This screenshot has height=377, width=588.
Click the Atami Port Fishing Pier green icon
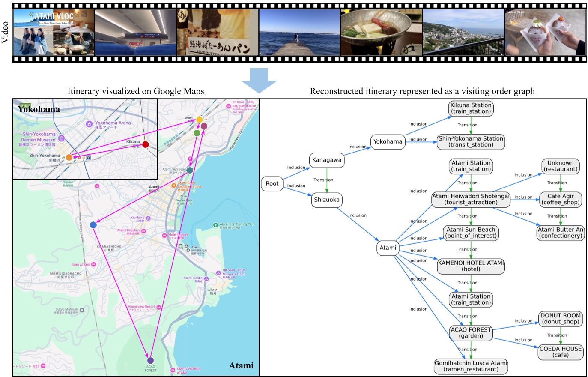pos(215,225)
